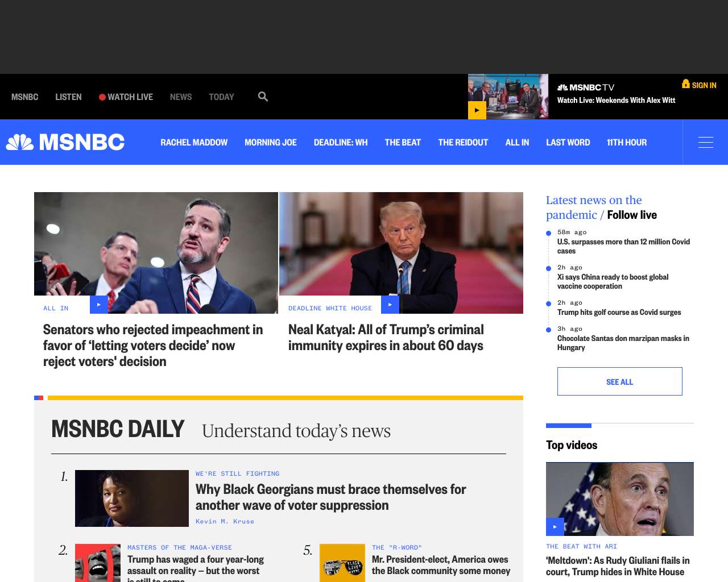Open Latest news on the pandemic heading
The width and height of the screenshot is (728, 582).
(x=594, y=207)
